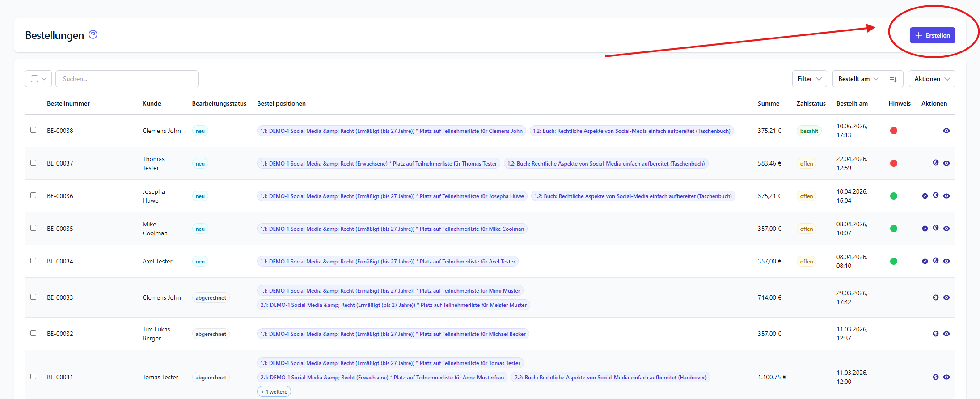
Task: View order BE-00038 via the eye icon
Action: [x=946, y=131]
